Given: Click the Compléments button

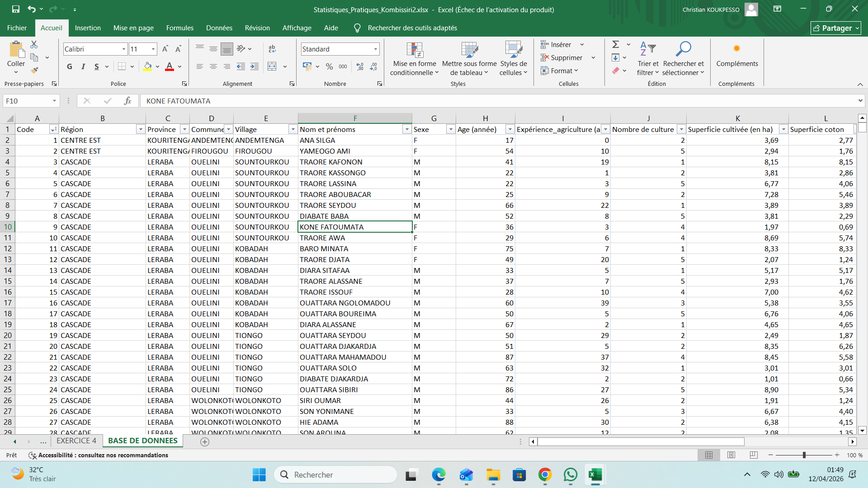Looking at the screenshot, I should pos(737,56).
